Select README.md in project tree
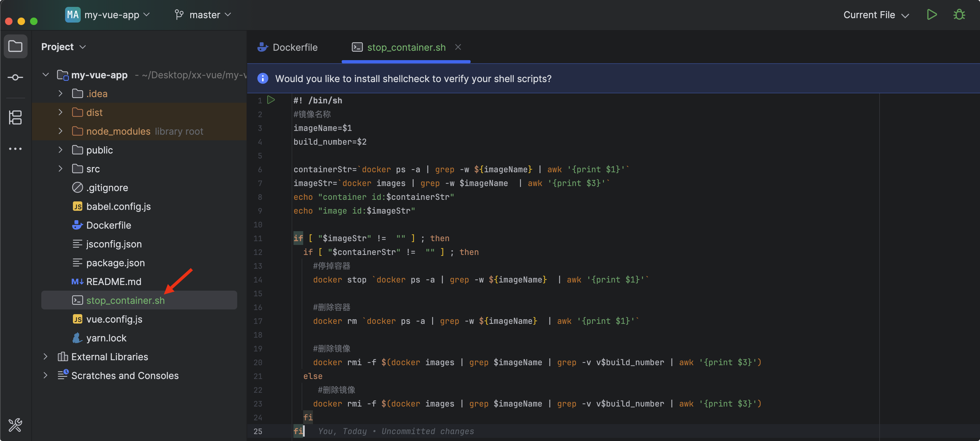Image resolution: width=980 pixels, height=441 pixels. point(113,282)
